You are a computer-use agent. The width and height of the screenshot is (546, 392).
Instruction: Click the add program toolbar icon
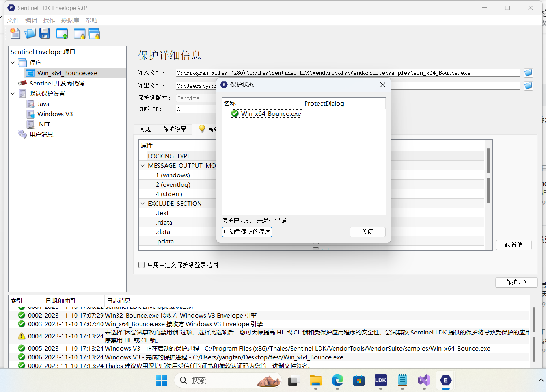pos(62,34)
